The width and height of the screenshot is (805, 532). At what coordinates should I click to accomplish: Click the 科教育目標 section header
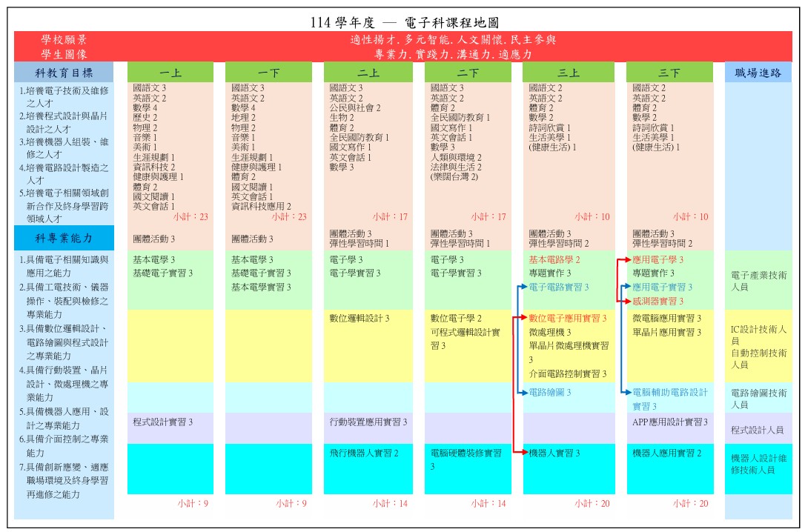coord(64,73)
